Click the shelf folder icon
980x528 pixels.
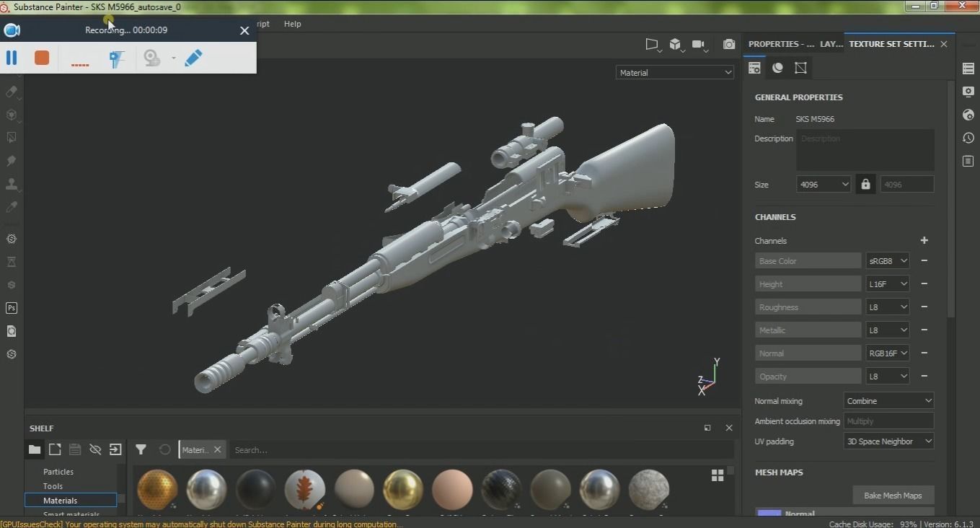[35, 449]
